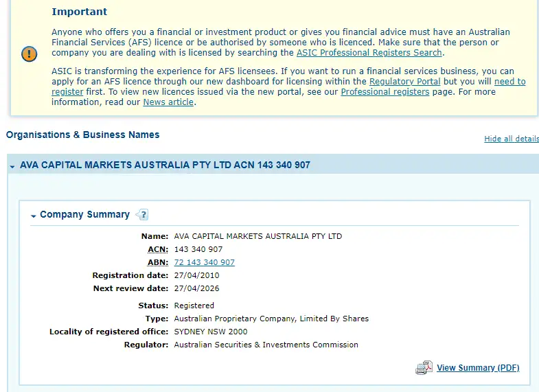Open the Professional registers page link
Viewport: 539px width, 392px height.
tap(385, 92)
